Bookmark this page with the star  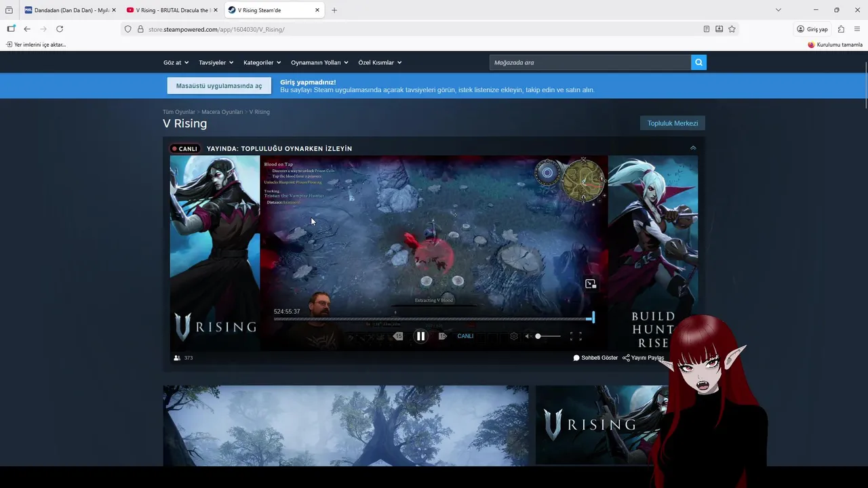point(732,29)
